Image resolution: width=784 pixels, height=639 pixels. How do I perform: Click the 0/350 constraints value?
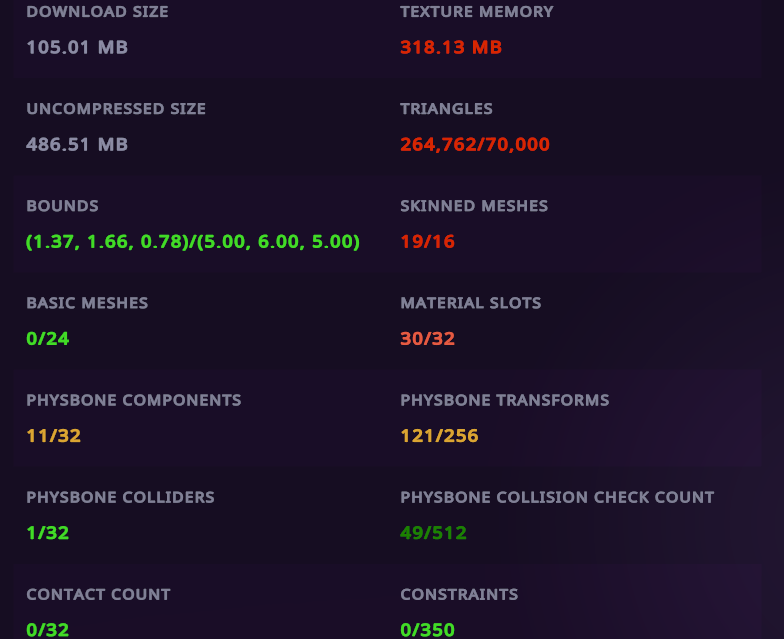[428, 630]
